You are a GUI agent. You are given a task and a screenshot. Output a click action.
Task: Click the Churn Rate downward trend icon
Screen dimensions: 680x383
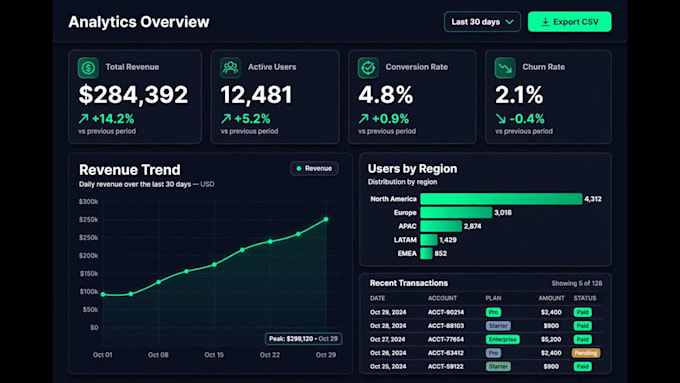505,68
